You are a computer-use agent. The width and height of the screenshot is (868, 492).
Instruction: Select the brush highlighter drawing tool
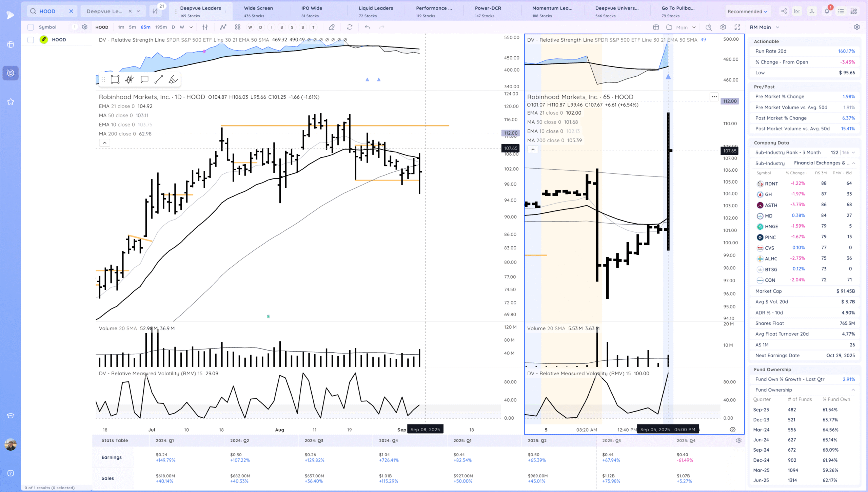point(173,79)
